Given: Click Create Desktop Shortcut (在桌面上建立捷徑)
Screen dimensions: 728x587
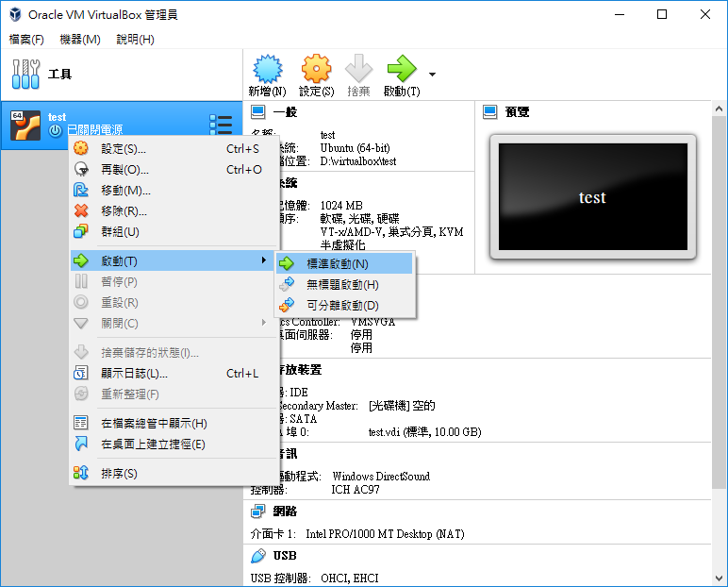Looking at the screenshot, I should (x=175, y=444).
